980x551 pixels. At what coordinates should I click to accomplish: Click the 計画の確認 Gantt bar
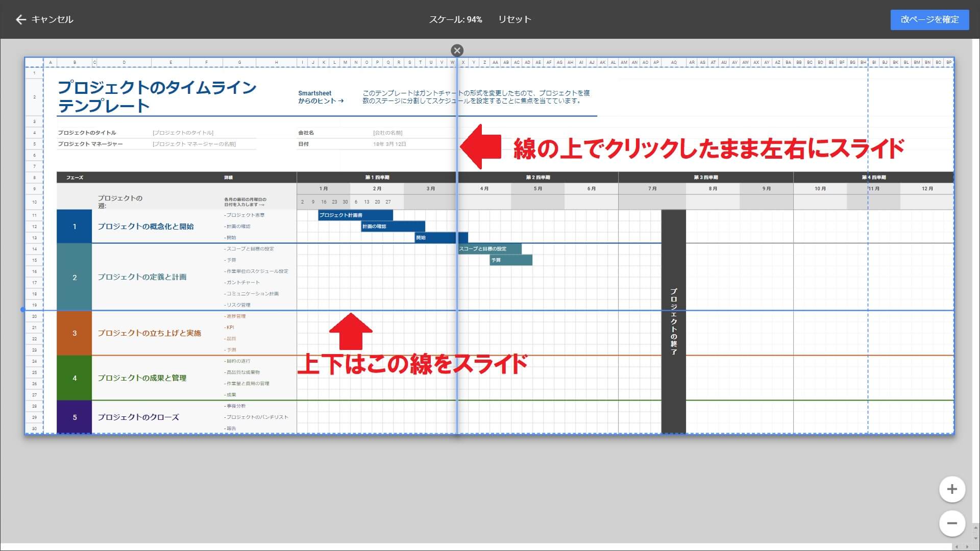tap(393, 227)
